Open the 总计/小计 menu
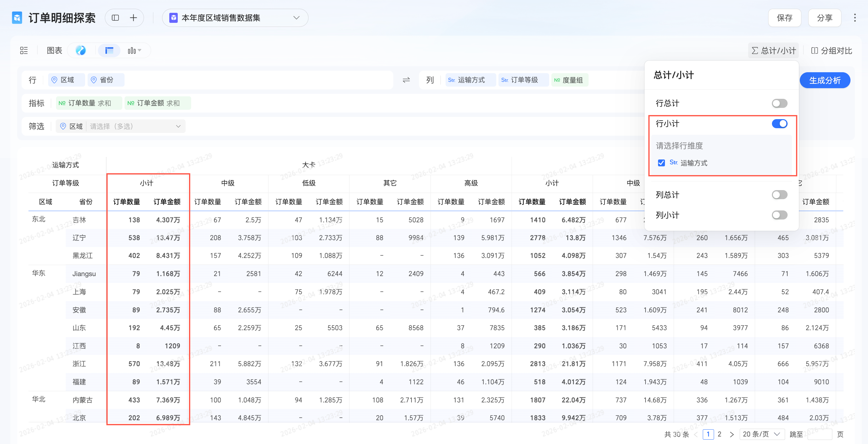 pyautogui.click(x=773, y=50)
